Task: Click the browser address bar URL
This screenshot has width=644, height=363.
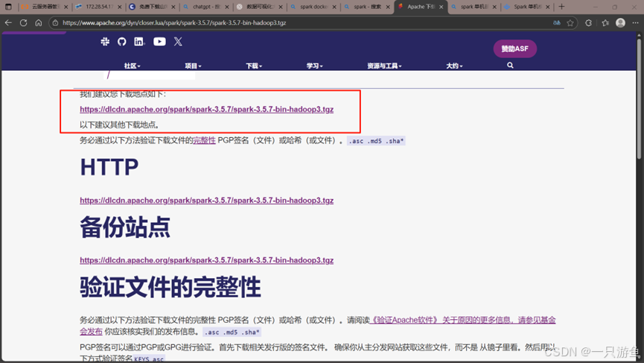Action: [x=174, y=23]
